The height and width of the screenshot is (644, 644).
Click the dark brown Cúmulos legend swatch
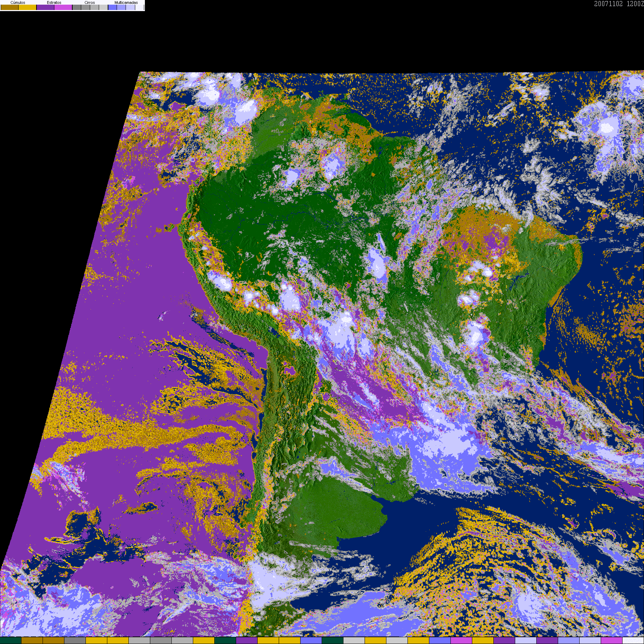coord(10,7)
